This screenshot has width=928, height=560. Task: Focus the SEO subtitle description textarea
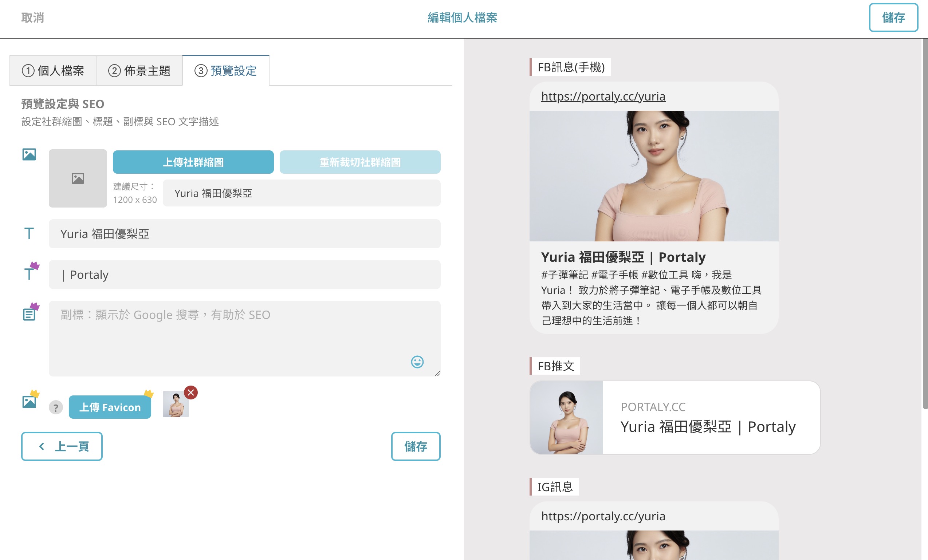[245, 339]
